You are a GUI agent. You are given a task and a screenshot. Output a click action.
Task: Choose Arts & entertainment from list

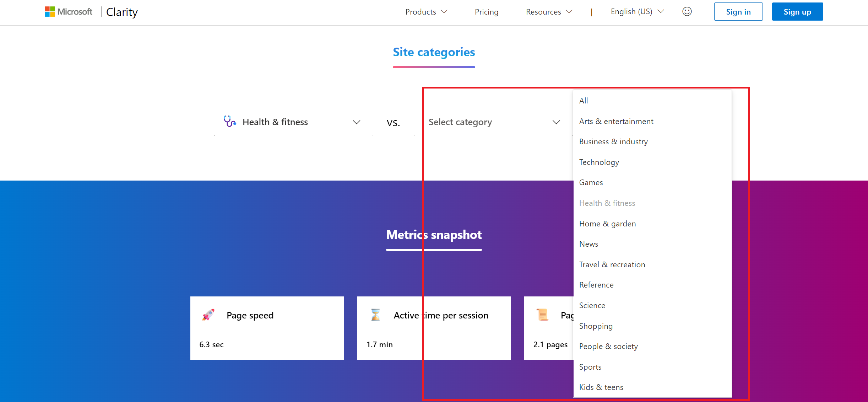(616, 122)
